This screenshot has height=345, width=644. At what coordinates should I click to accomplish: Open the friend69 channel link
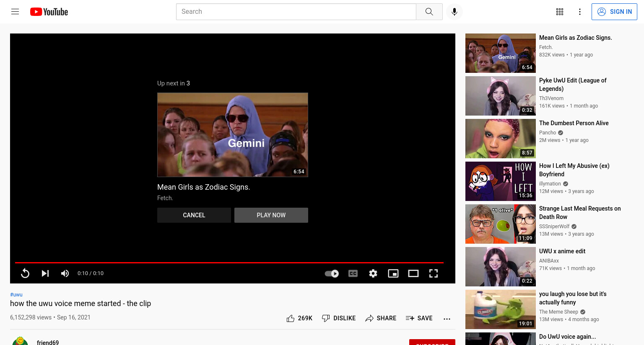48,342
